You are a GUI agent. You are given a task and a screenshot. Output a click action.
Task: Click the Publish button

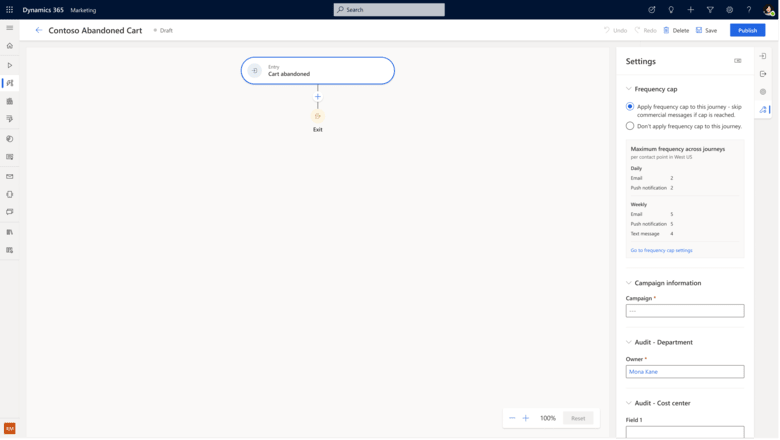747,30
